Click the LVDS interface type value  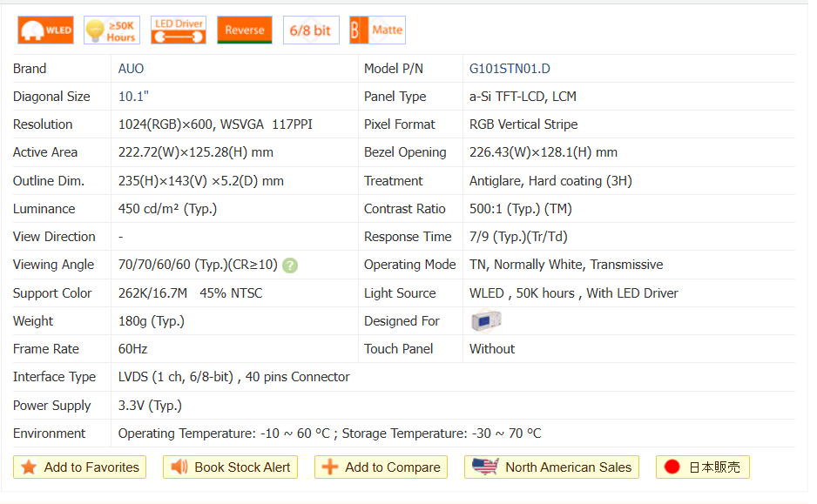point(233,377)
